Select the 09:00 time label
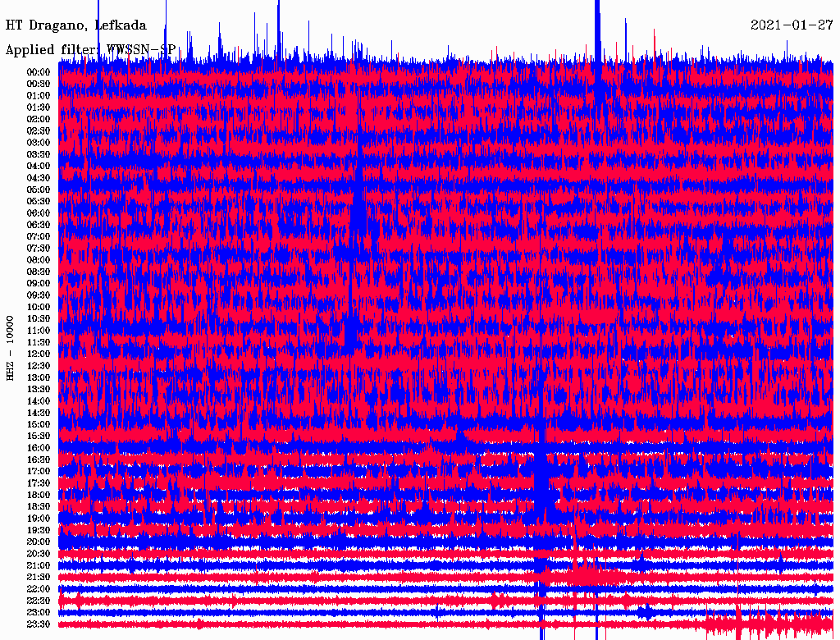Viewport: 840px width, 640px height. pyautogui.click(x=39, y=284)
